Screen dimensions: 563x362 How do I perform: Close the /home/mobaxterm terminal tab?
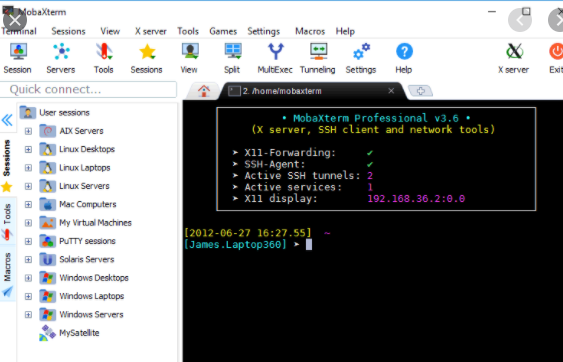click(391, 91)
